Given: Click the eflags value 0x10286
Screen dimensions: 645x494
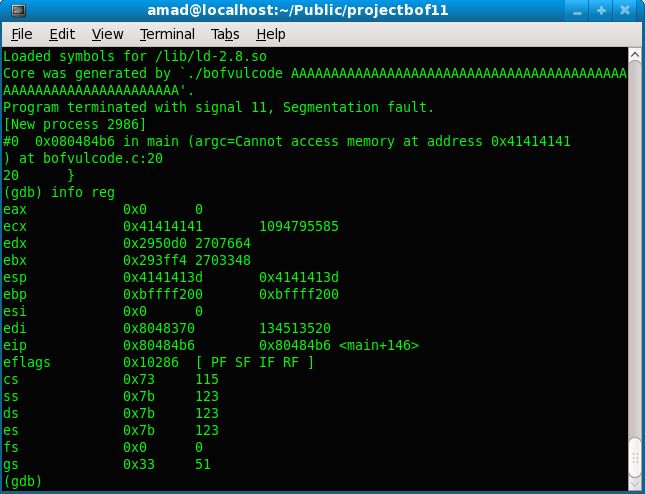Looking at the screenshot, I should point(151,362).
